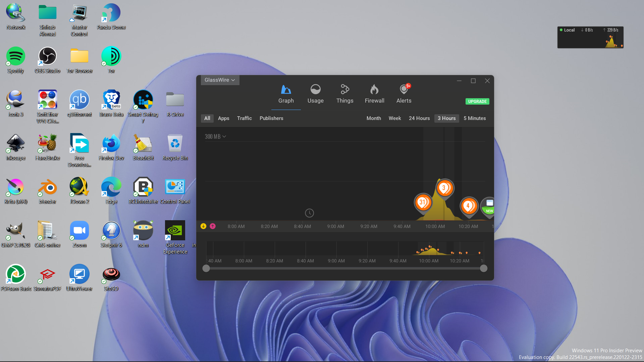This screenshot has width=644, height=362.
Task: Set time range to Month
Action: point(374,118)
